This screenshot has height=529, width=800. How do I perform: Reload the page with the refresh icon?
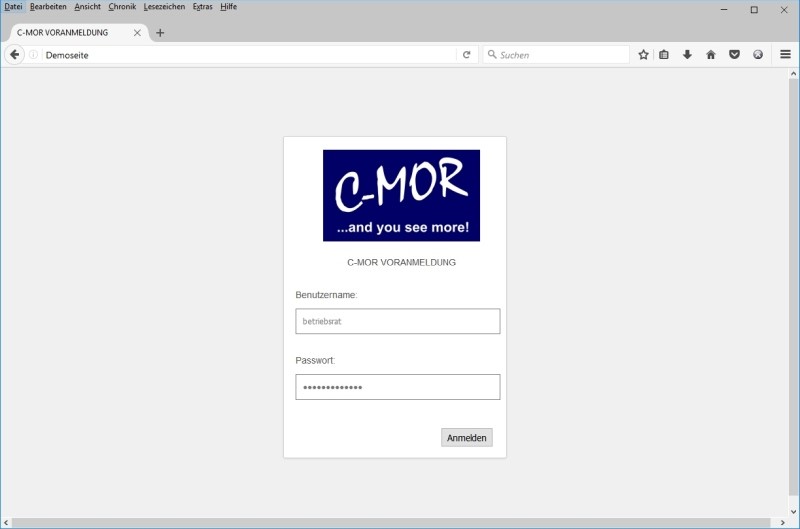pos(466,55)
